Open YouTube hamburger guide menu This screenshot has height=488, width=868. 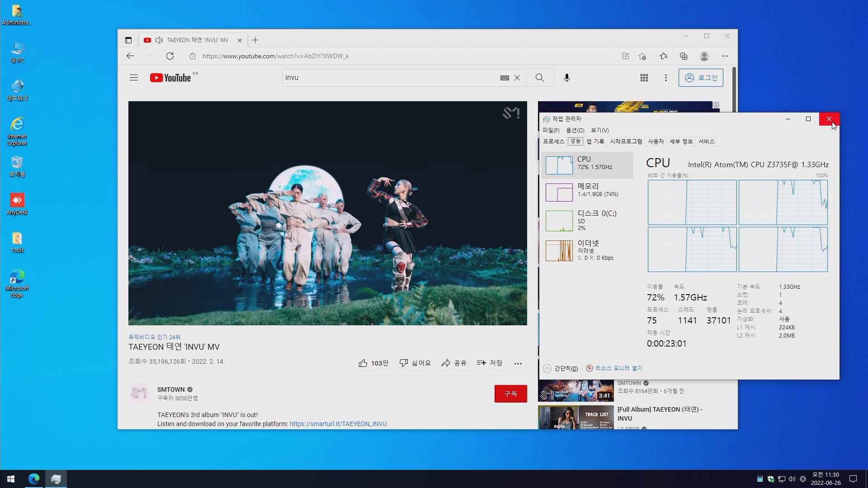134,78
